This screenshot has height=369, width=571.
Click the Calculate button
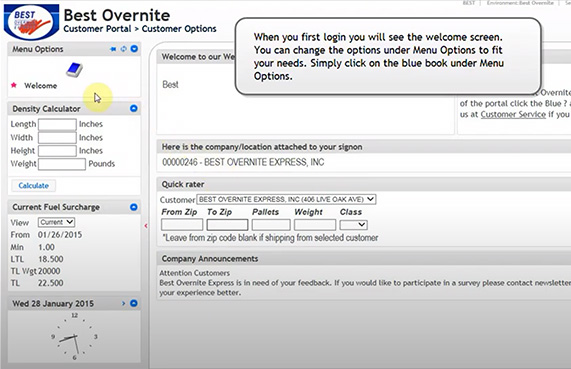[x=34, y=185]
